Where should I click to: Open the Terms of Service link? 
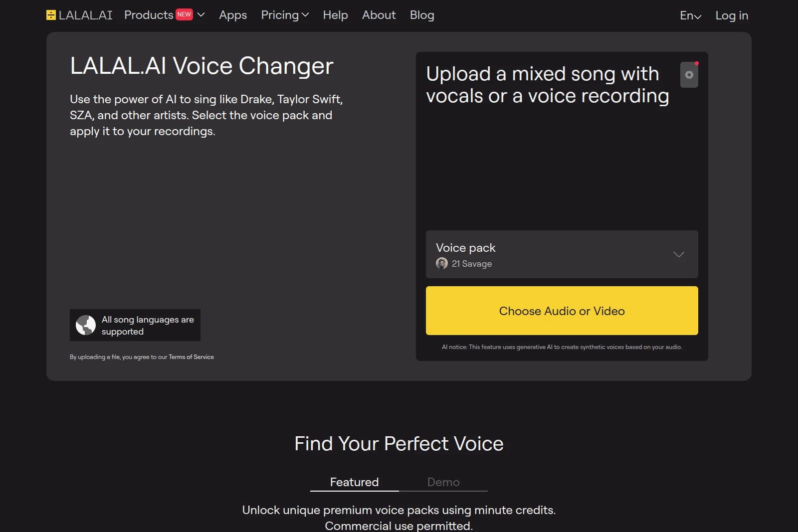point(191,357)
